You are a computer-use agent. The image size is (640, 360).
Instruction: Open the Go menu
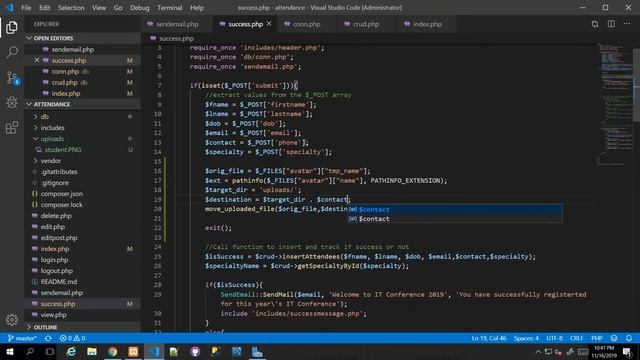coord(118,8)
